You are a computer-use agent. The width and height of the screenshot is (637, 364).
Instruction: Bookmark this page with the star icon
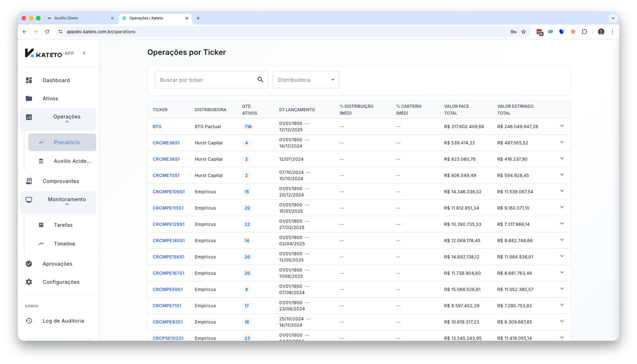524,32
